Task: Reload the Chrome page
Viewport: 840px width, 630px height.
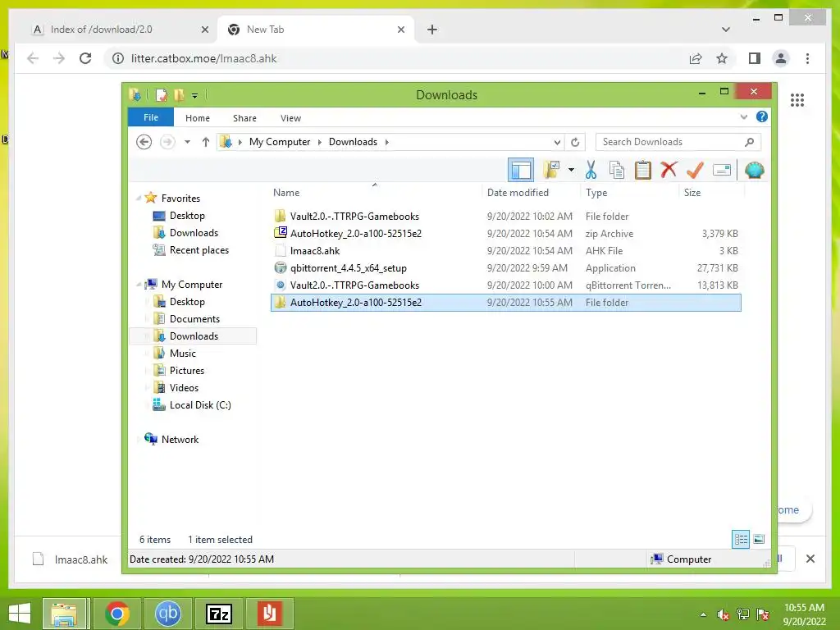Action: [85, 58]
